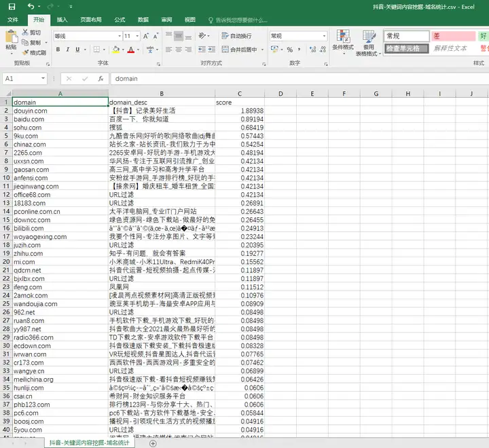This screenshot has height=448, width=489.
Task: Open the number format dropdown
Action: click(x=325, y=36)
